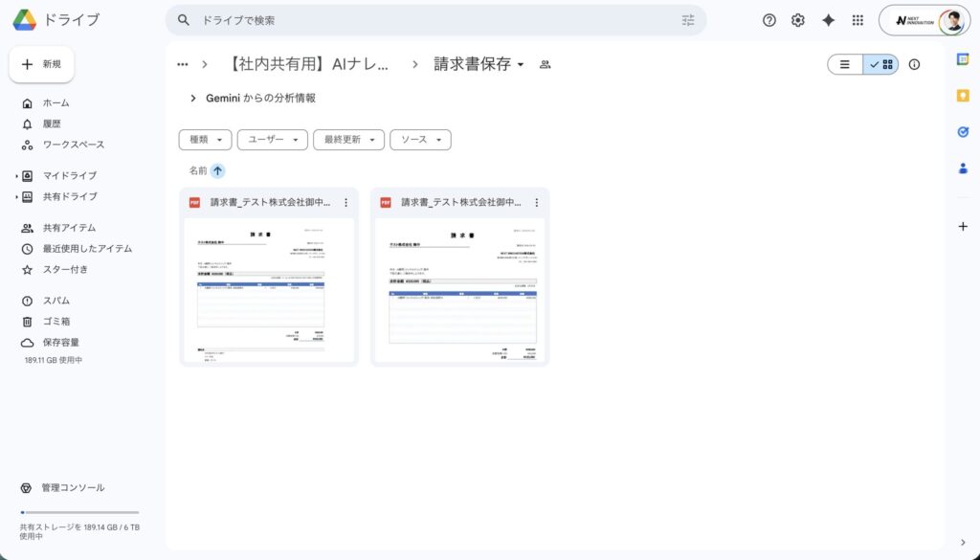This screenshot has width=980, height=560.
Task: Show folder details info icon
Action: click(x=914, y=64)
